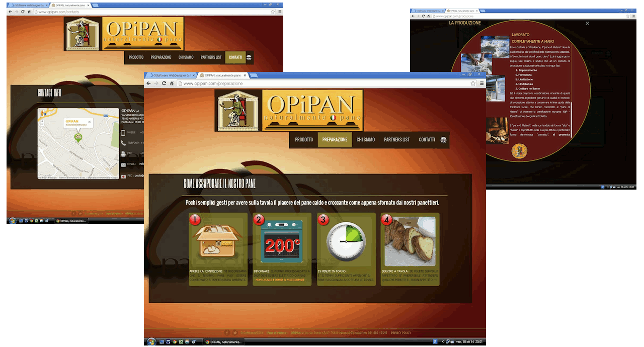Screen dimensions: 644x347
Task: Switch language with the flag icon in the contacts window
Action: tap(250, 57)
